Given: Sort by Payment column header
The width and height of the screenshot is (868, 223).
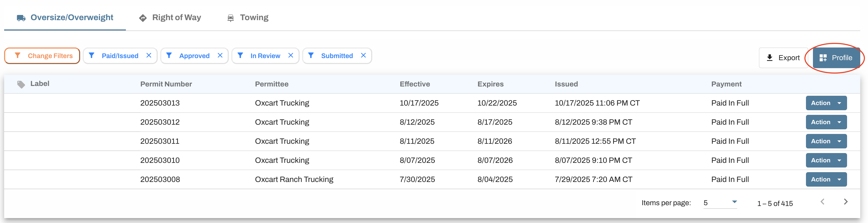Looking at the screenshot, I should pos(726,84).
